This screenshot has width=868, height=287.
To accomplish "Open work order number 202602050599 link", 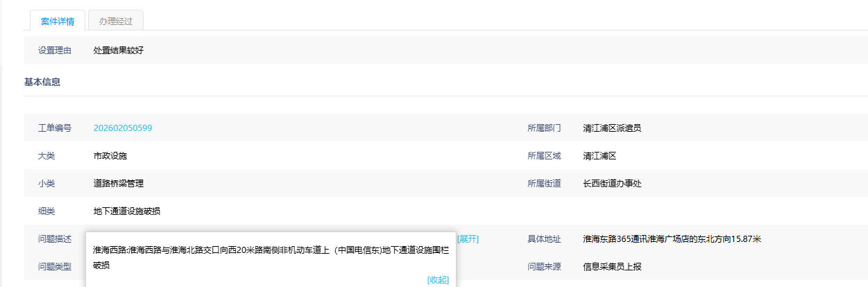I will pos(123,128).
